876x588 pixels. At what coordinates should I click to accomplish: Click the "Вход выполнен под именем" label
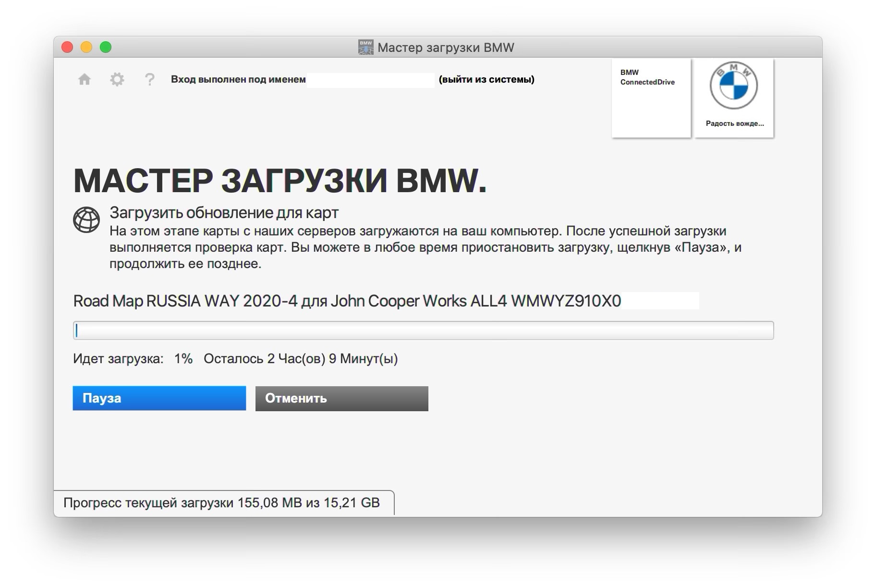click(238, 79)
